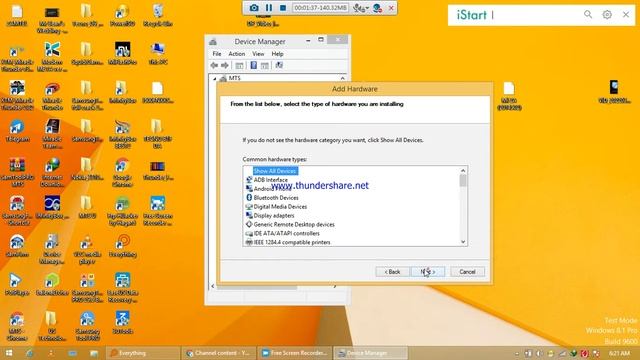Viewport: 640px width, 360px height.
Task: Stop the screen recording
Action: pos(283,8)
